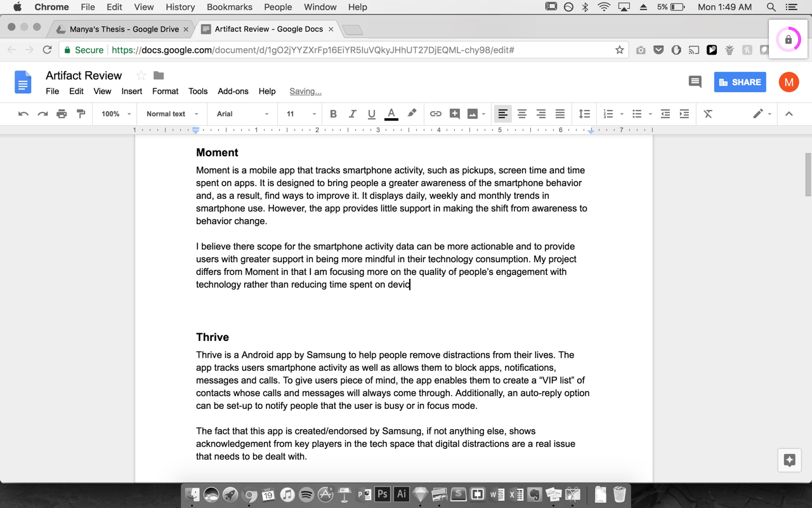This screenshot has width=812, height=508.
Task: Open the Docs Tools menu
Action: (198, 91)
